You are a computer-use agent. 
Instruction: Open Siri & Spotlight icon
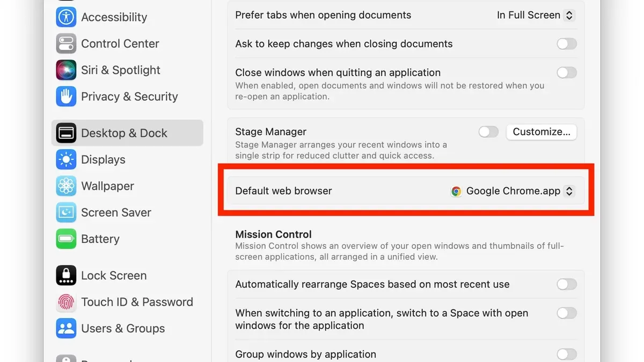(x=66, y=70)
